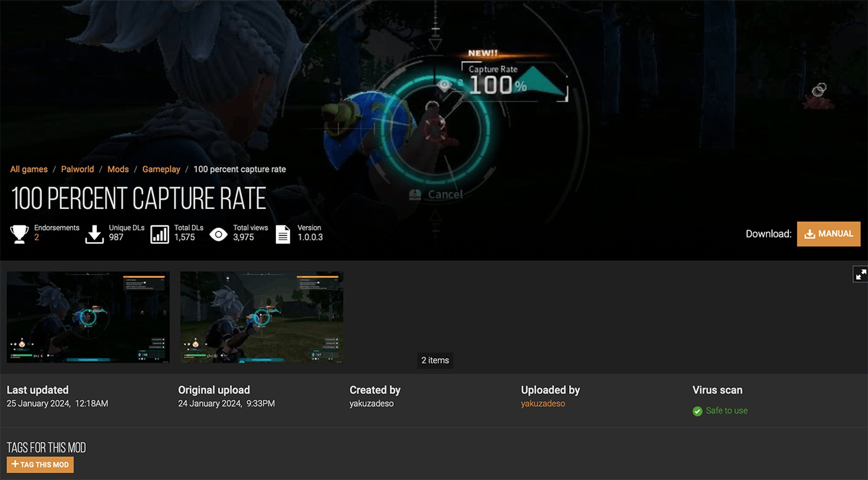Click the Endorsements trophy icon
The width and height of the screenshot is (868, 480).
pos(19,234)
